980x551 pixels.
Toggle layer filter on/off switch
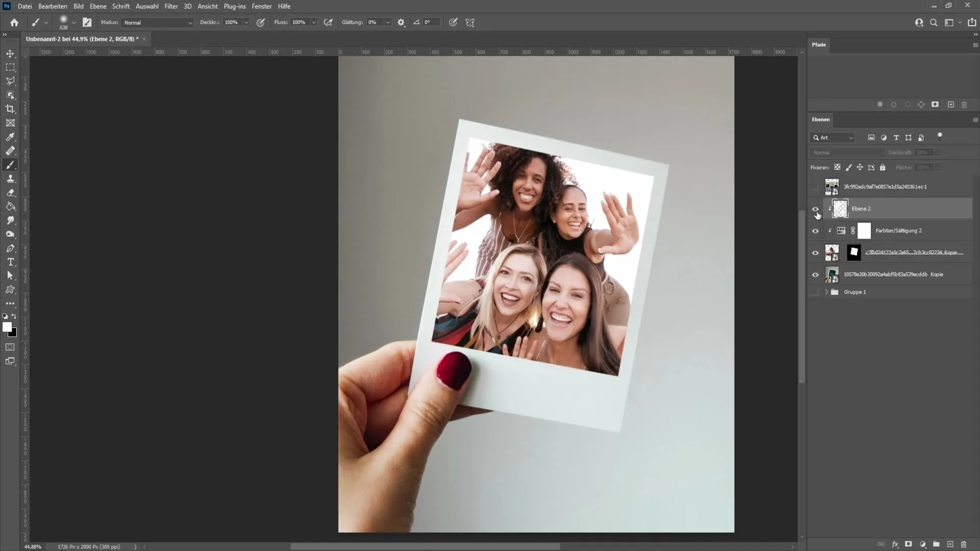[x=940, y=136]
